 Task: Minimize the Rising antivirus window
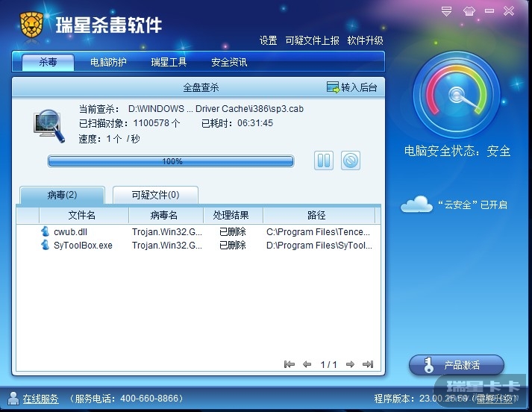pos(489,11)
